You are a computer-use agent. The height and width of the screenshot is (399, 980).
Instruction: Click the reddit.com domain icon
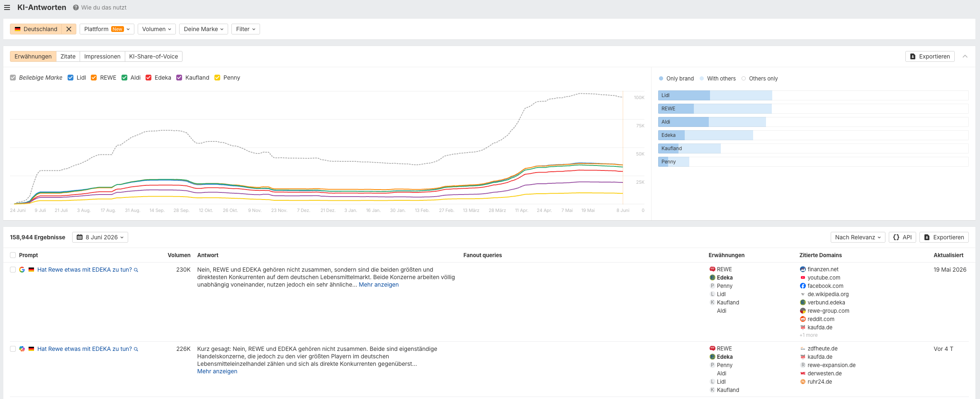click(803, 319)
